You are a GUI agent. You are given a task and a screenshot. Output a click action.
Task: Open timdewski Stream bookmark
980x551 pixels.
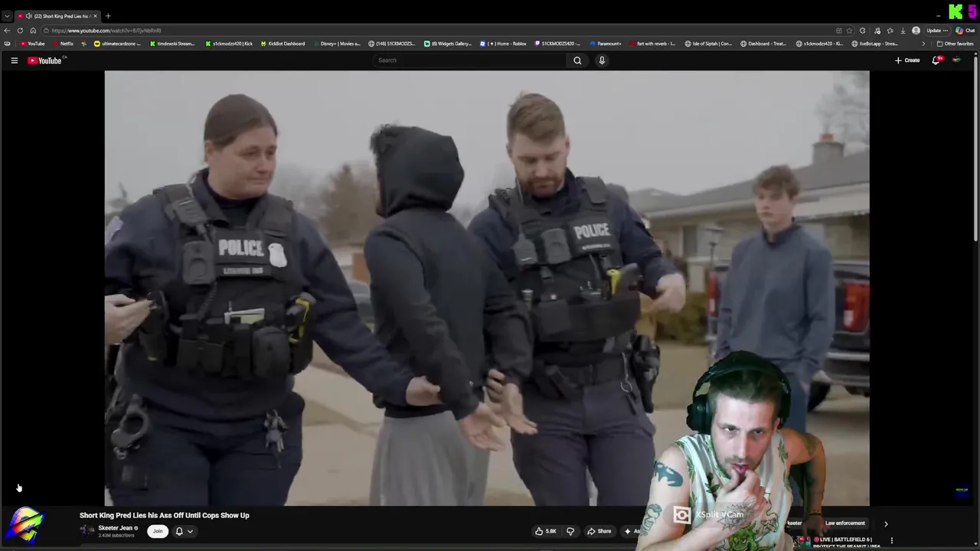click(x=172, y=44)
